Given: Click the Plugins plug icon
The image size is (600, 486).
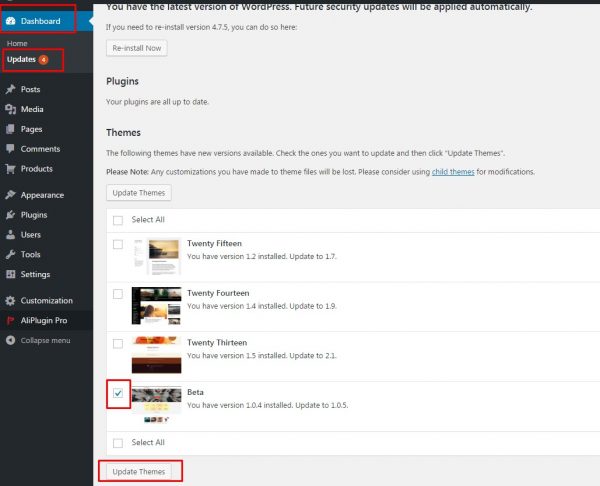Looking at the screenshot, I should click(x=11, y=215).
